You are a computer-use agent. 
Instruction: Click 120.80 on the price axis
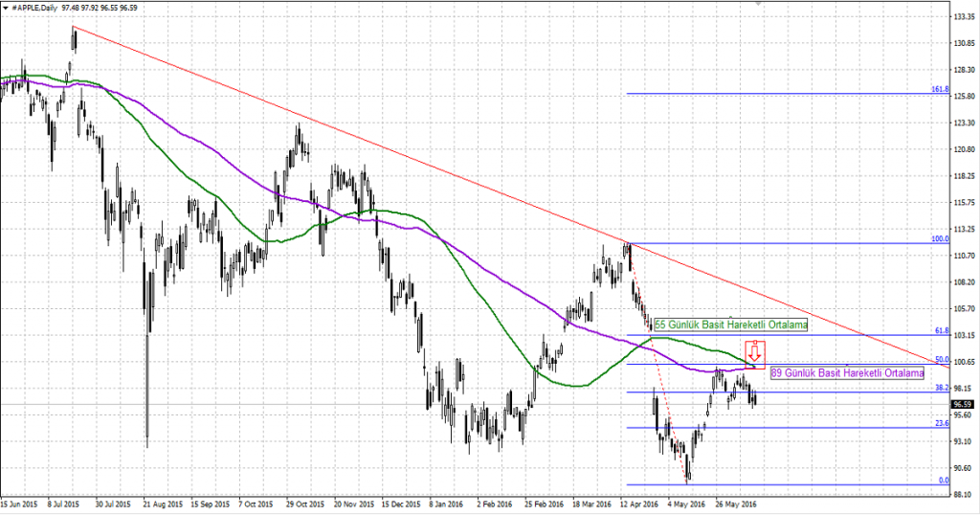[x=965, y=149]
